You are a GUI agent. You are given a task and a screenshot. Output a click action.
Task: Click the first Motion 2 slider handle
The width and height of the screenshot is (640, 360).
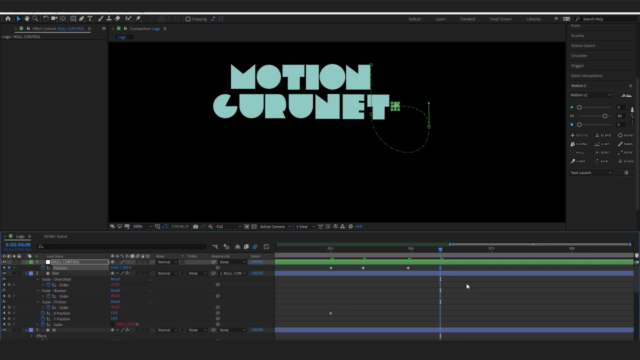[x=579, y=107]
